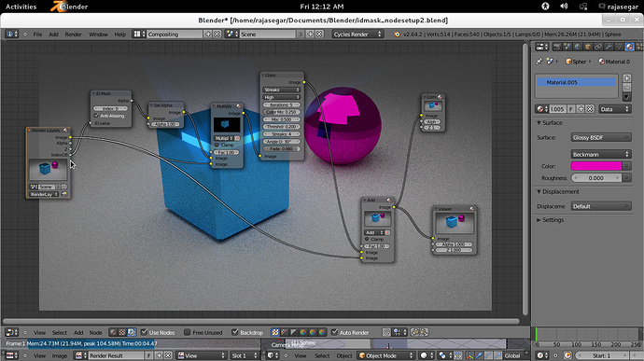The image size is (644, 361).
Task: Add a new material slot with plus button
Action: (626, 77)
